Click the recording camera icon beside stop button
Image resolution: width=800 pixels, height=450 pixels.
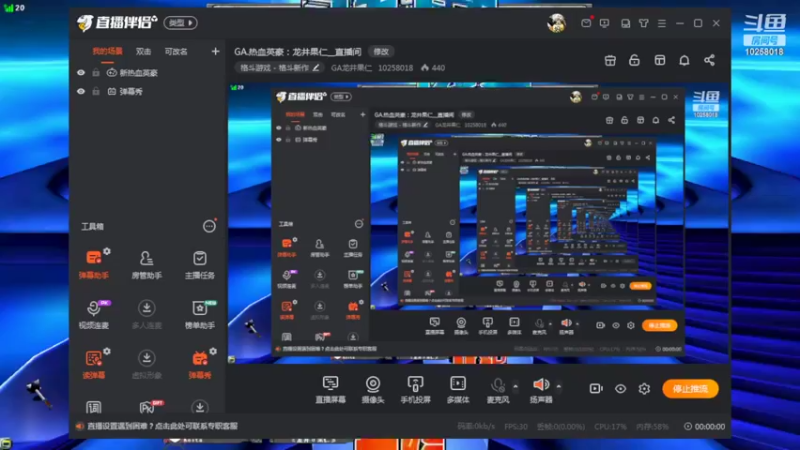(596, 388)
